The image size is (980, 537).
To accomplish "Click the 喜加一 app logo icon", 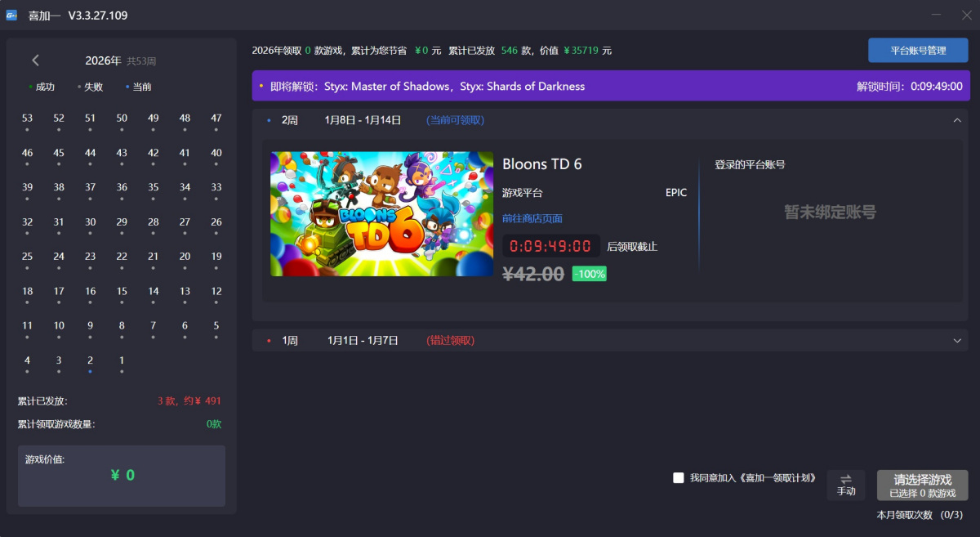I will (x=11, y=16).
